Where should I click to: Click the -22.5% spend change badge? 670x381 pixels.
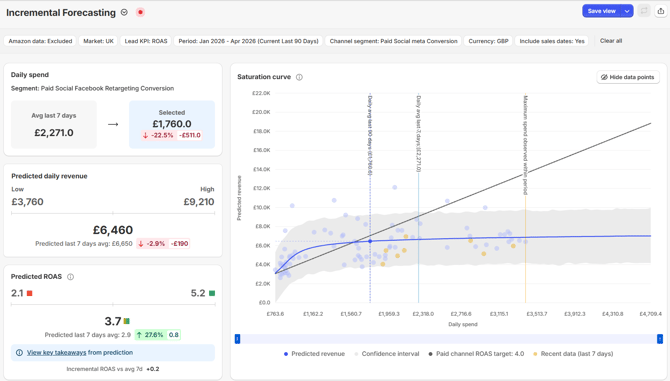pyautogui.click(x=158, y=135)
